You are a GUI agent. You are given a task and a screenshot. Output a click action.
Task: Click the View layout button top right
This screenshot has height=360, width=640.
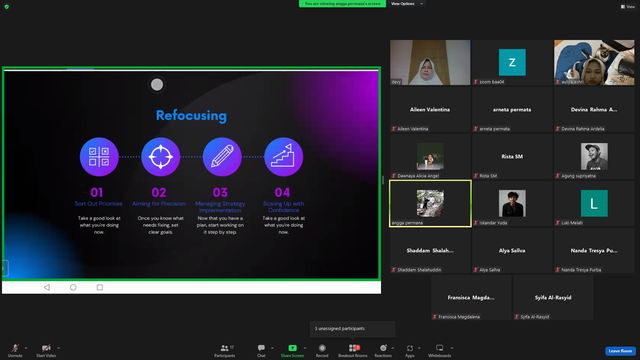pyautogui.click(x=628, y=7)
